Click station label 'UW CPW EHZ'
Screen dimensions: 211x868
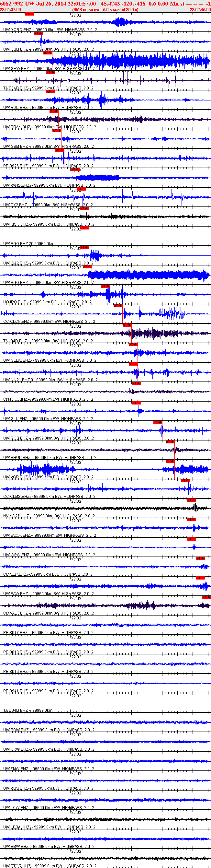(x=16, y=750)
